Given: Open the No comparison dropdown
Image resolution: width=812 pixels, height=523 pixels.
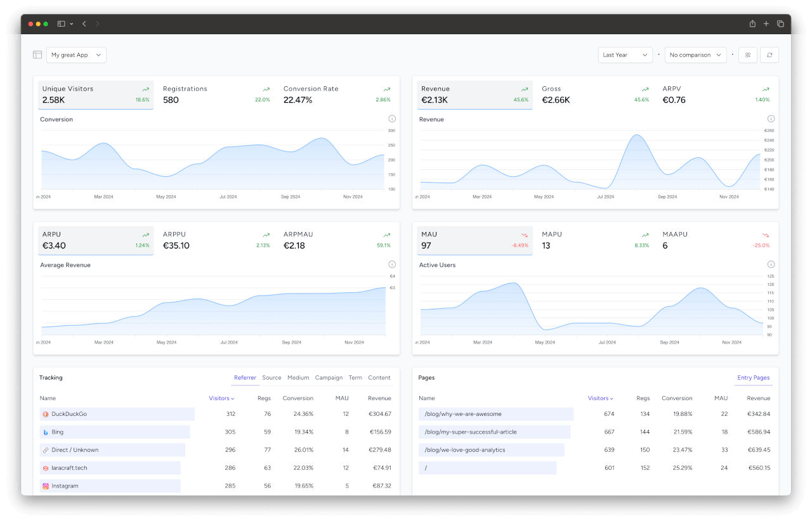Looking at the screenshot, I should (695, 55).
